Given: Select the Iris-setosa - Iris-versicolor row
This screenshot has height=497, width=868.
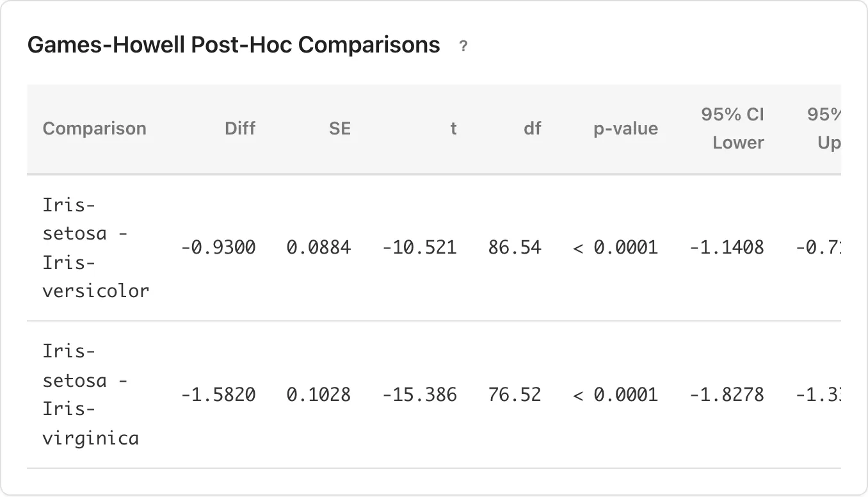Looking at the screenshot, I should 96,248.
